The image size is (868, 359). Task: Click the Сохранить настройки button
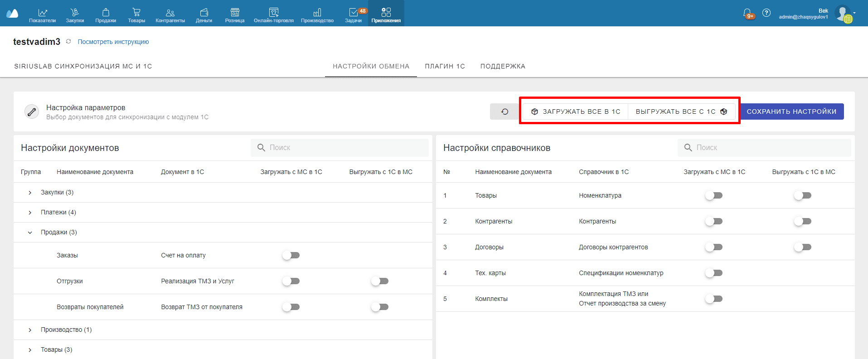tap(791, 112)
